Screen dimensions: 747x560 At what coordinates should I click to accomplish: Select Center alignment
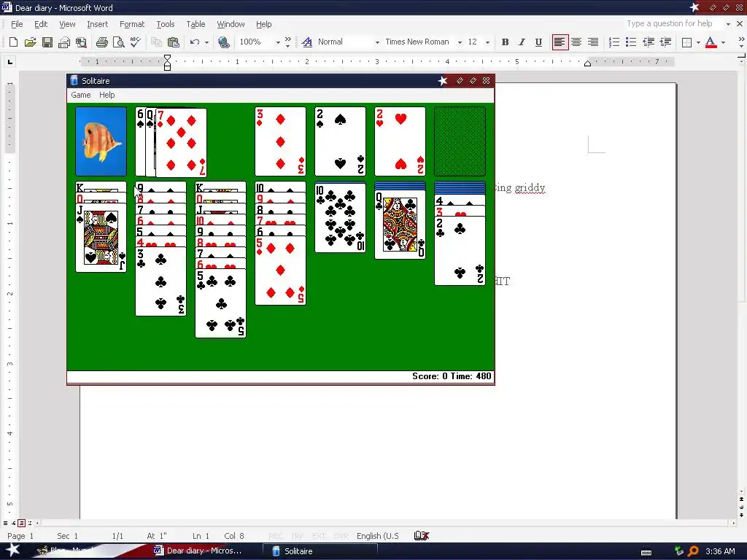point(576,42)
